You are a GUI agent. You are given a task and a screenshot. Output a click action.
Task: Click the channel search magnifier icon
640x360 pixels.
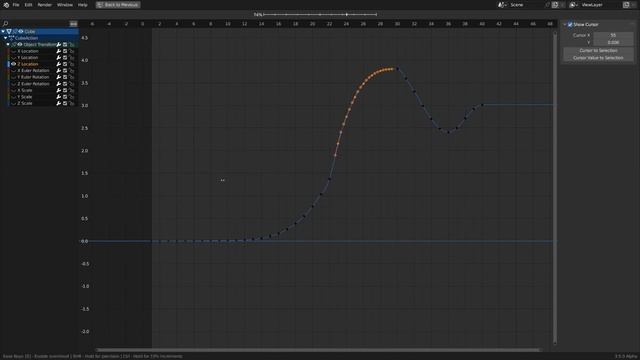coord(5,24)
